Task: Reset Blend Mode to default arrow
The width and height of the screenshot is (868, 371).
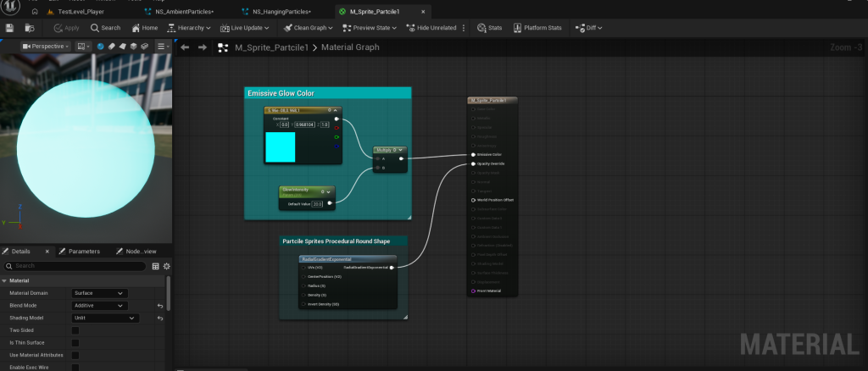Action: pyautogui.click(x=160, y=306)
